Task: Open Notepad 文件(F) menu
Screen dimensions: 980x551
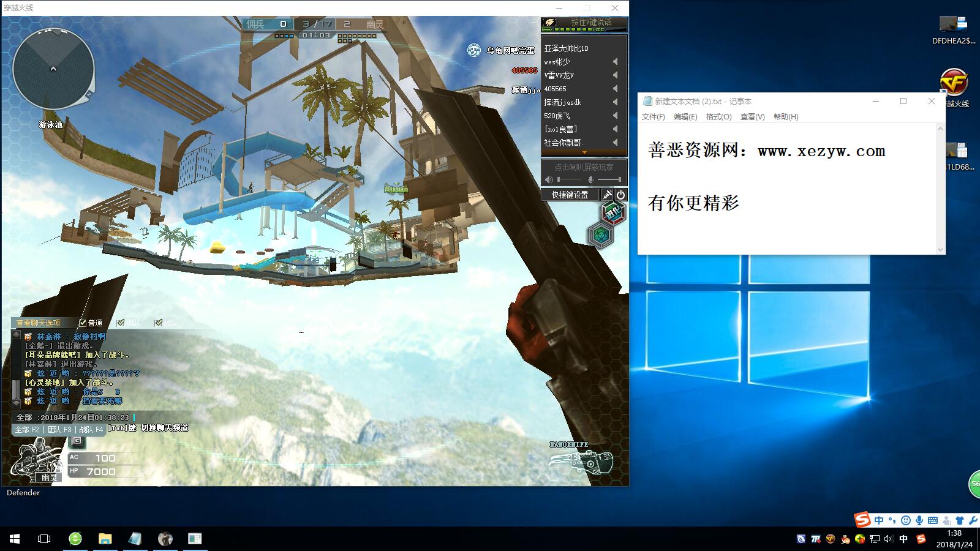Action: pyautogui.click(x=653, y=117)
